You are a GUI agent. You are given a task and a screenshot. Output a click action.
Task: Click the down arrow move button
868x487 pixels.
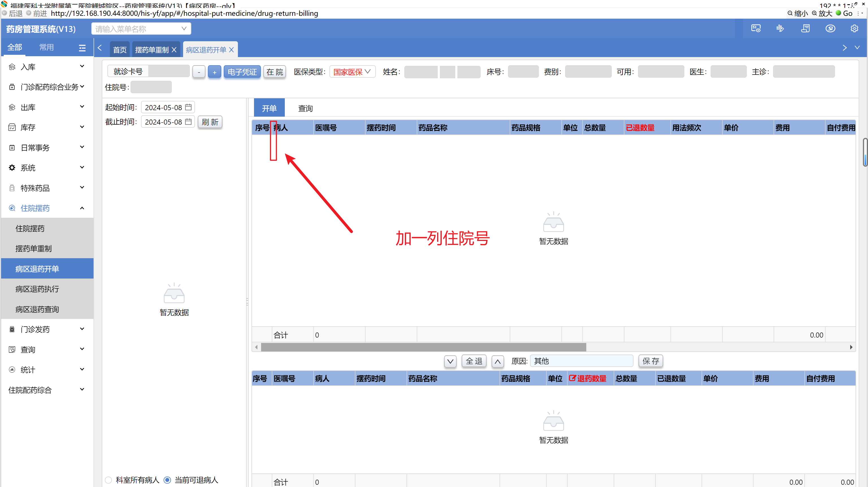(x=450, y=361)
